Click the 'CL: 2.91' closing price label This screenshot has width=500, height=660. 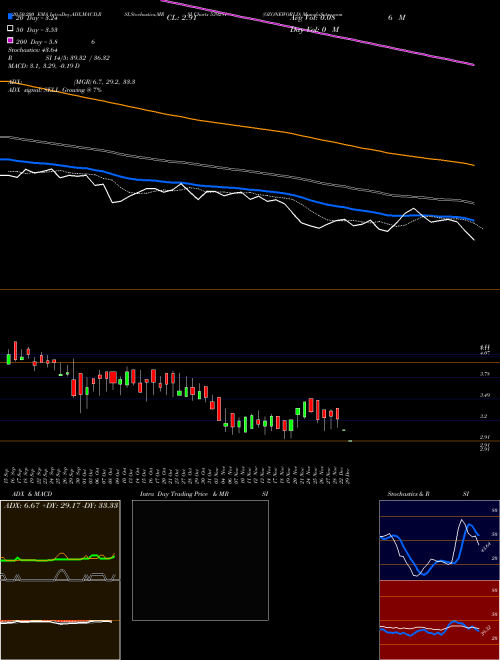coord(181,18)
